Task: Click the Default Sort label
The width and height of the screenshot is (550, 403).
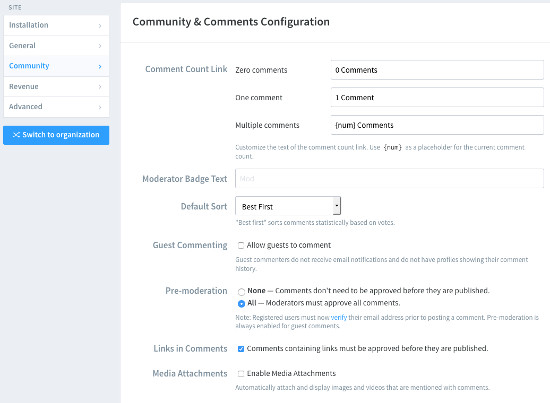Action: tap(204, 206)
